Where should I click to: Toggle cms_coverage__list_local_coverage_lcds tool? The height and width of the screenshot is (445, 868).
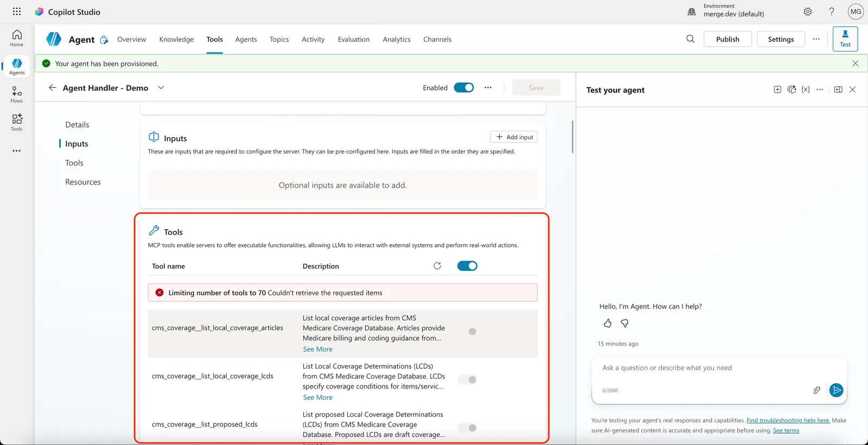click(x=467, y=380)
